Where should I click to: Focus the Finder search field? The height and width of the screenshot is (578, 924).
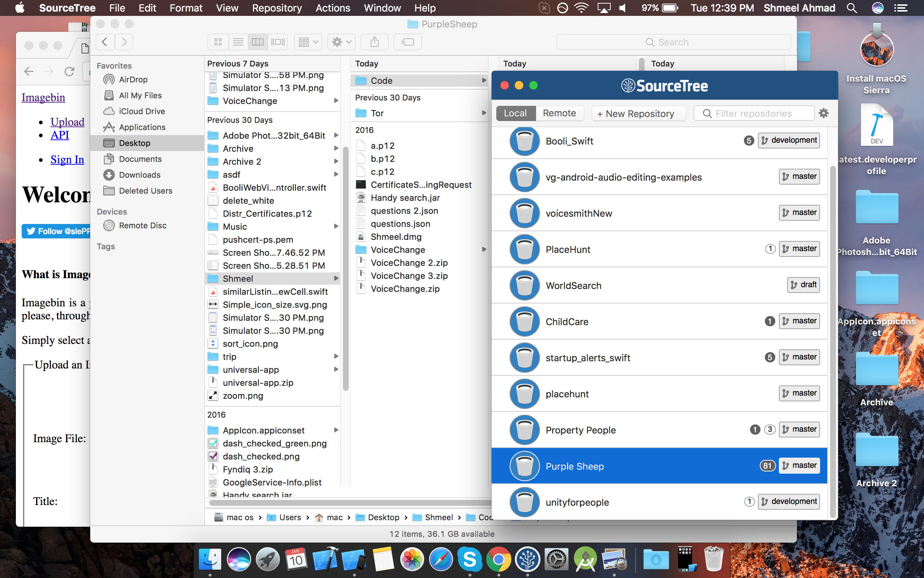pos(674,42)
